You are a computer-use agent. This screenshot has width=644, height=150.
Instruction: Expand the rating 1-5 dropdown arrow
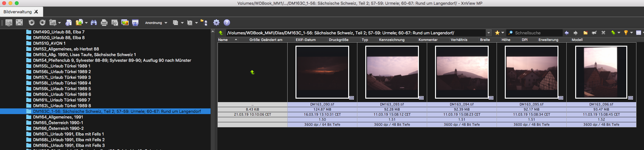click(x=182, y=23)
